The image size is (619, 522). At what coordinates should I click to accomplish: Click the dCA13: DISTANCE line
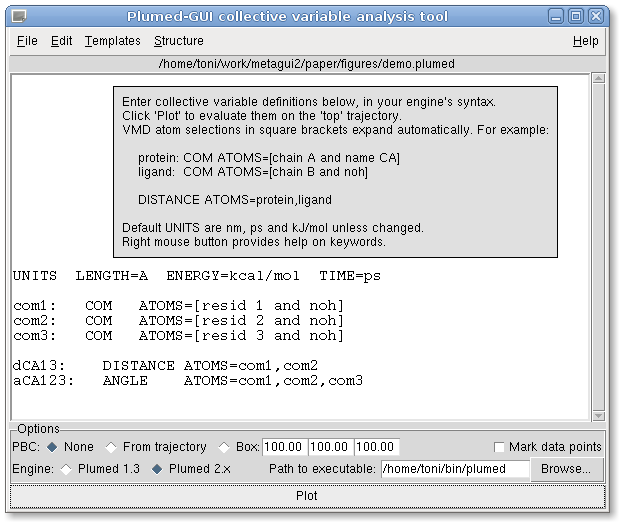pos(165,366)
